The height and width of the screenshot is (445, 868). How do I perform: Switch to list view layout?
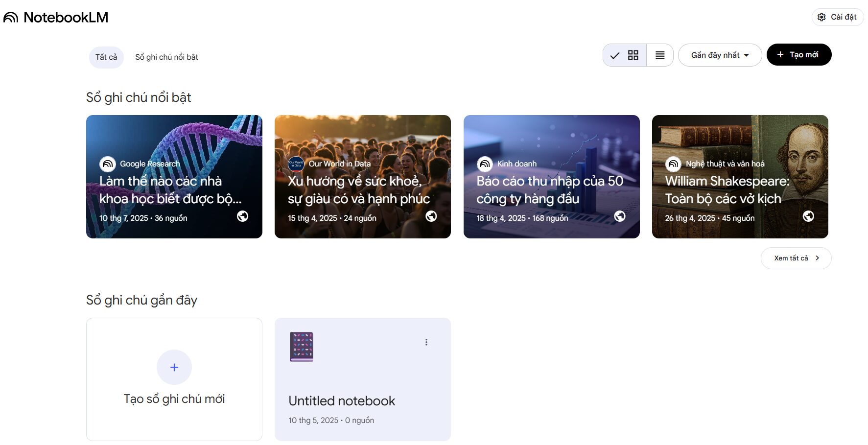(x=660, y=55)
